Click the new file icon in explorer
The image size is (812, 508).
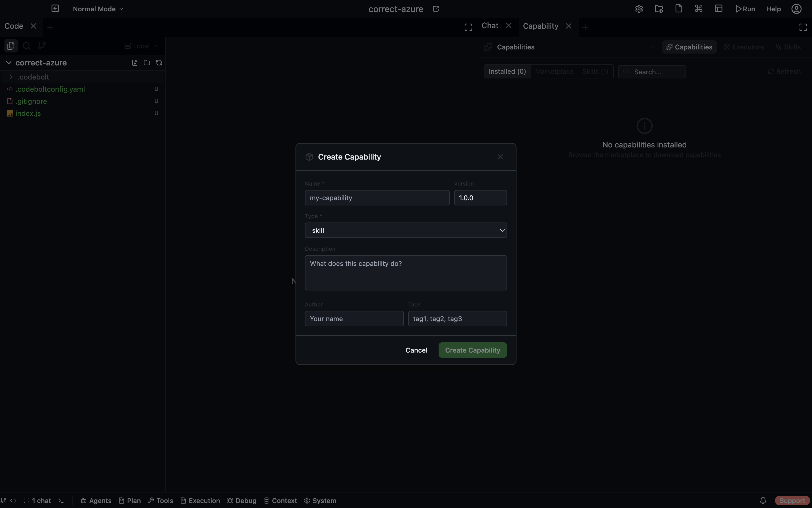click(x=135, y=63)
